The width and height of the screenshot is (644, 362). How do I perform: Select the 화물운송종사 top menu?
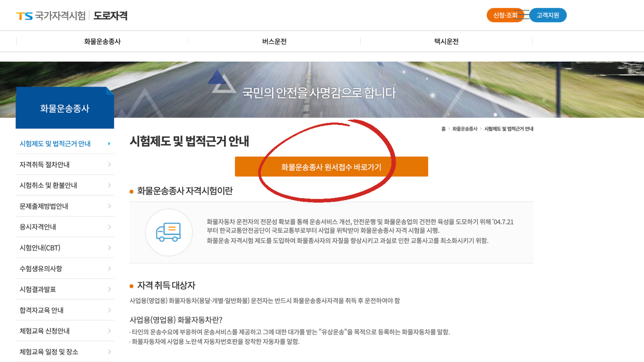pyautogui.click(x=102, y=41)
